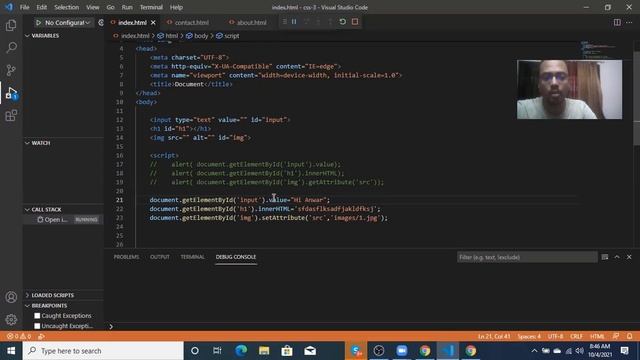This screenshot has width=640, height=360.
Task: Change CRLF line ending in status bar
Action: tap(576, 336)
